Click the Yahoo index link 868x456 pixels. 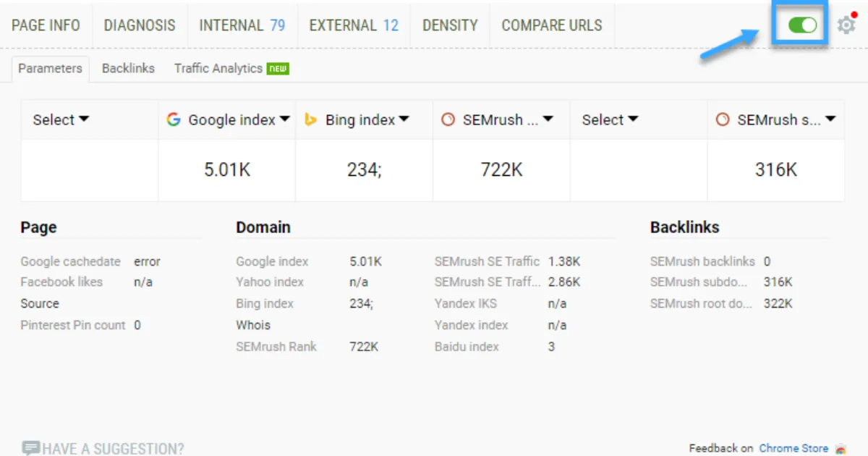270,282
